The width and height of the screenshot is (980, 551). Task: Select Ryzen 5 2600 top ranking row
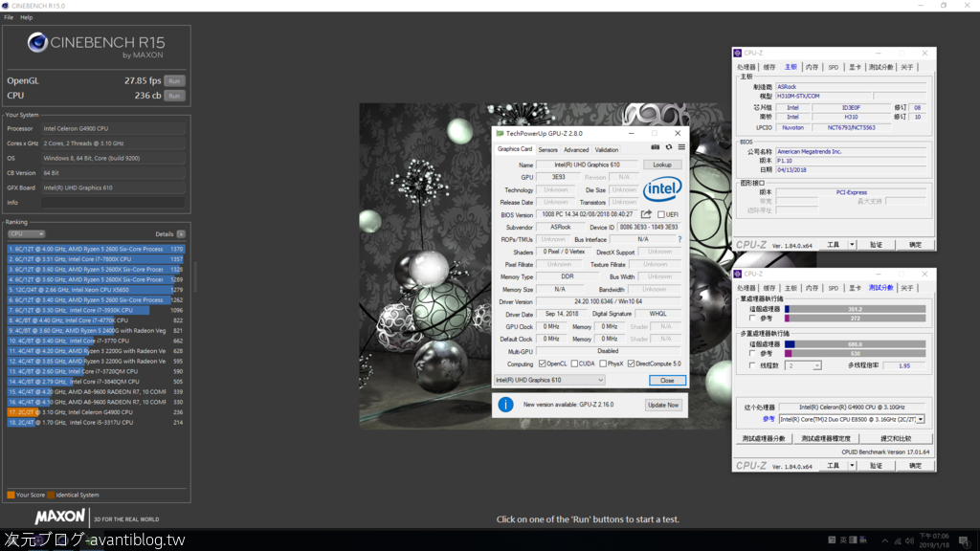pos(96,249)
